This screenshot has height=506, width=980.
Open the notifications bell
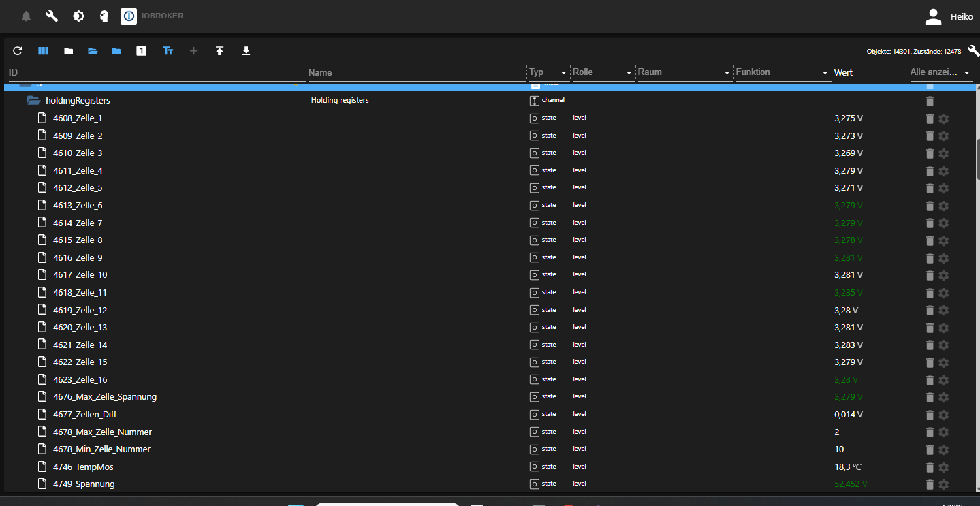pos(26,16)
